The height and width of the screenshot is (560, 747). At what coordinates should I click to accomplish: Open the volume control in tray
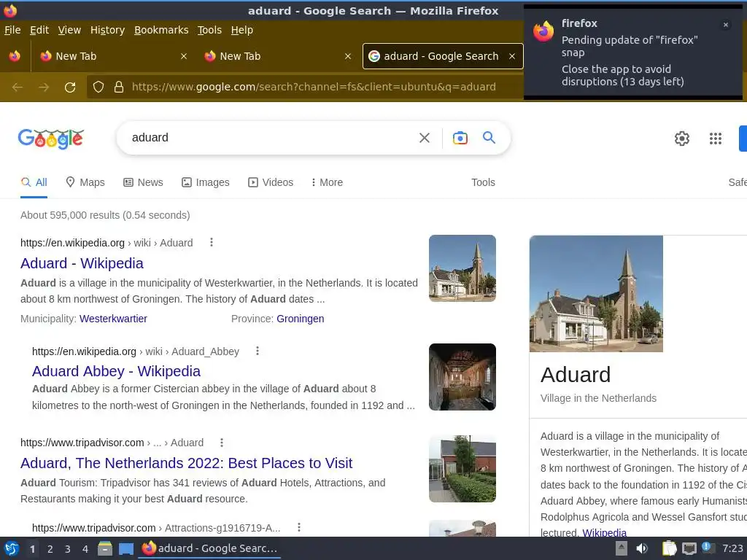(x=642, y=548)
